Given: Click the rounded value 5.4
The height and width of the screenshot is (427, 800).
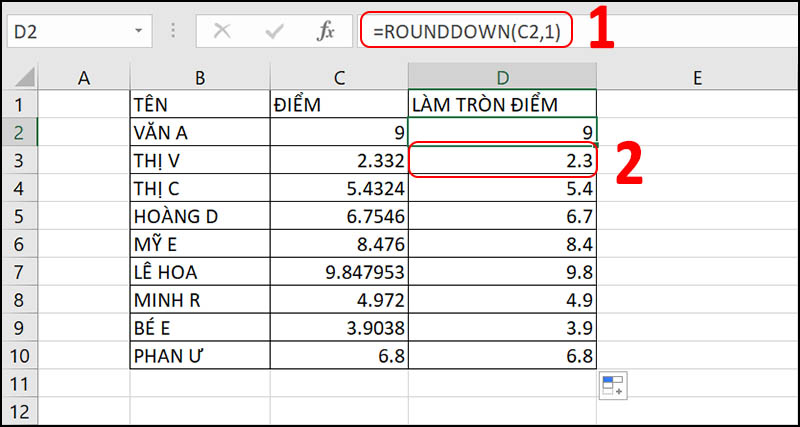Looking at the screenshot, I should coord(503,188).
